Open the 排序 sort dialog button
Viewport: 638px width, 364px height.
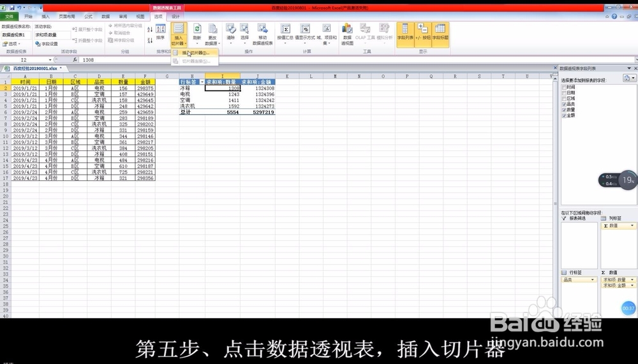click(161, 33)
